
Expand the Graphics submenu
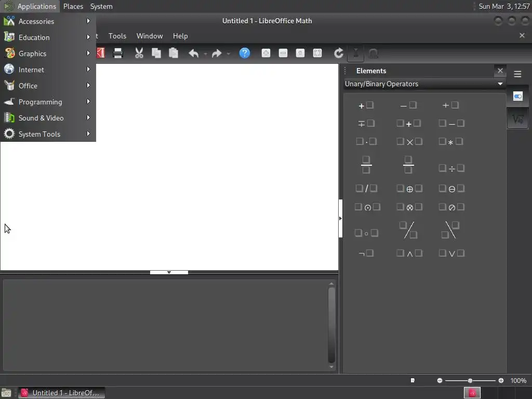click(48, 54)
